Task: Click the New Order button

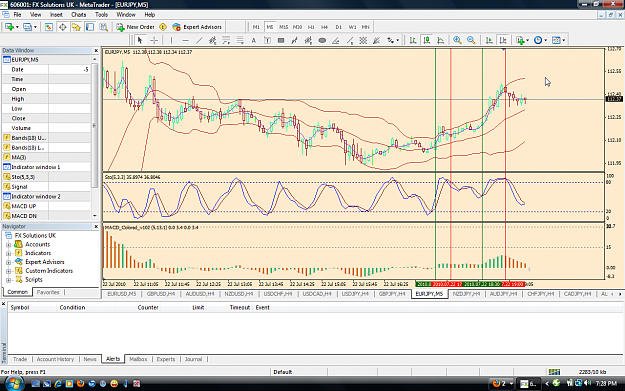Action: (x=136, y=27)
